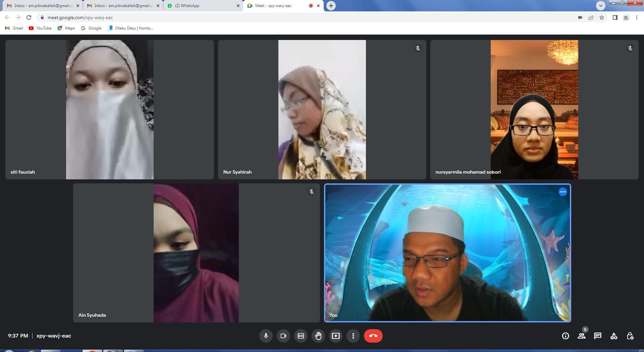Bookmark this page with star icon
Screen dimensions: 644x352
click(602, 17)
